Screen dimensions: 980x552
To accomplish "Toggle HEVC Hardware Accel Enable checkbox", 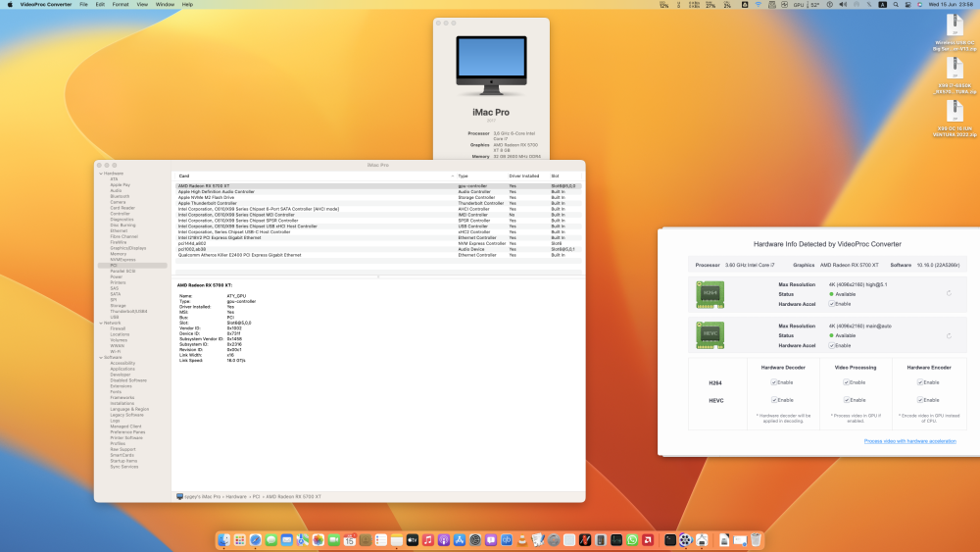I will (832, 345).
